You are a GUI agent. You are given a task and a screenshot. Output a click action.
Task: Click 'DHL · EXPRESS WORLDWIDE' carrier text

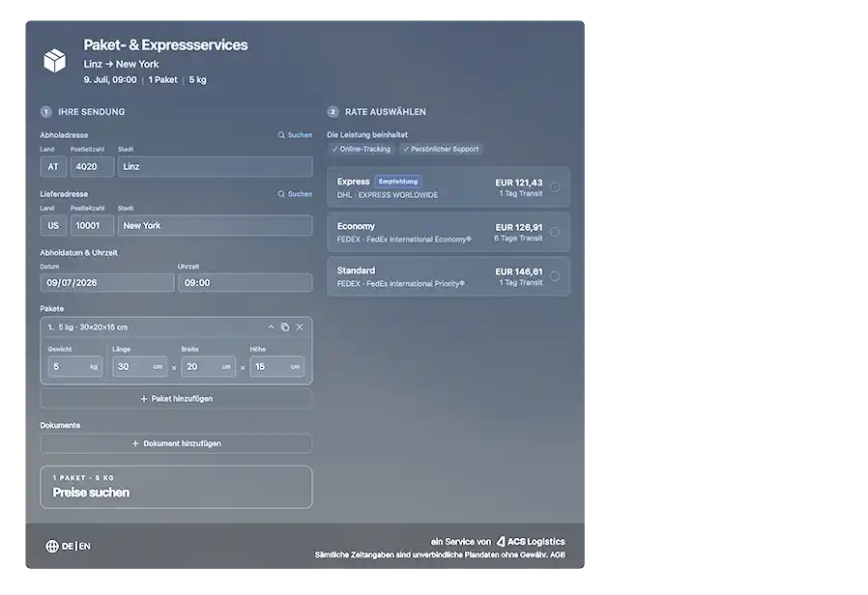(x=388, y=195)
